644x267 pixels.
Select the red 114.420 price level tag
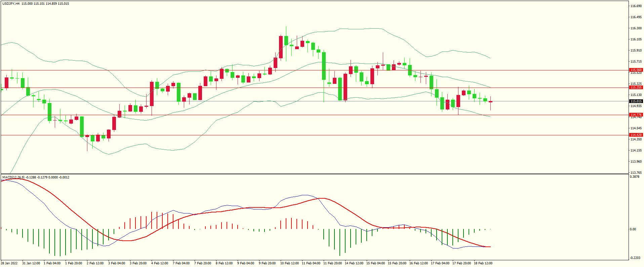[x=636, y=135]
